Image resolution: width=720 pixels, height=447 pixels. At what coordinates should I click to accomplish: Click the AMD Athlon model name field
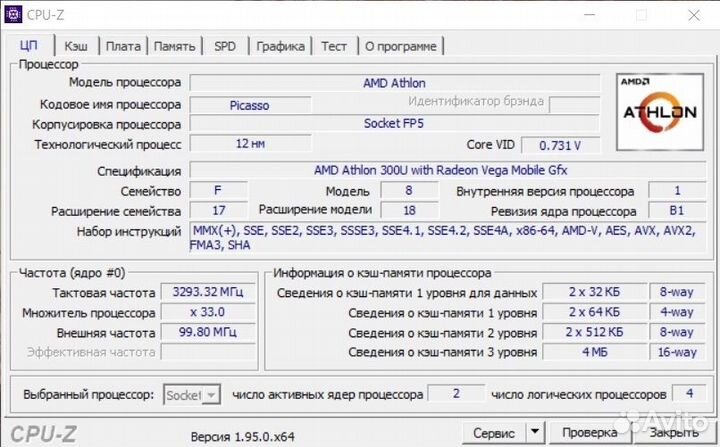point(394,83)
